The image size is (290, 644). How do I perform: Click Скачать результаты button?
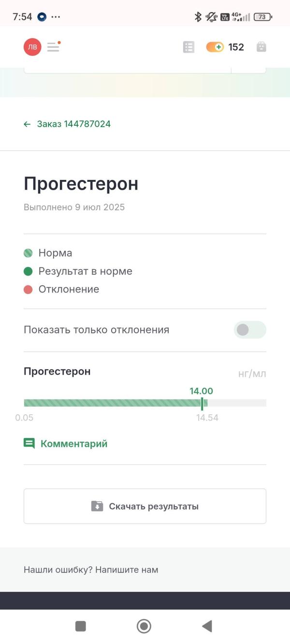click(x=145, y=506)
